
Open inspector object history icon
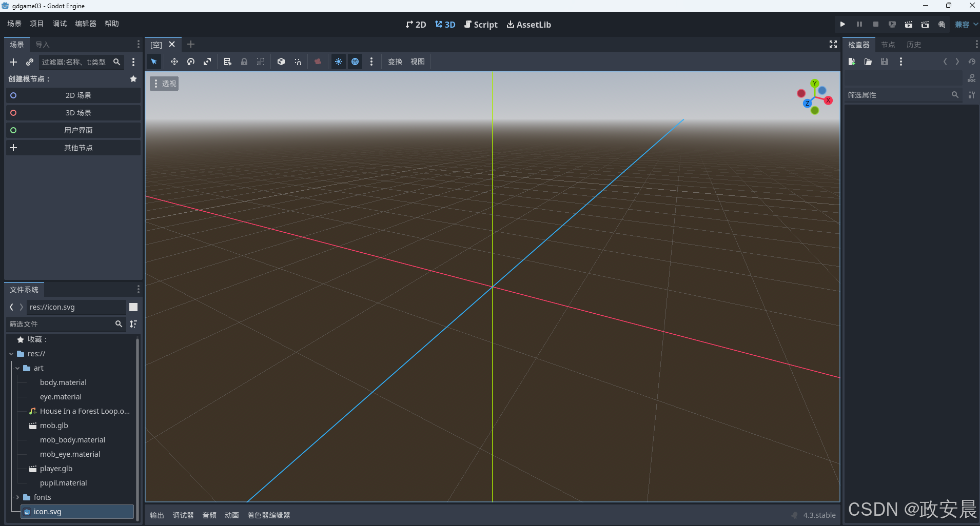(972, 62)
